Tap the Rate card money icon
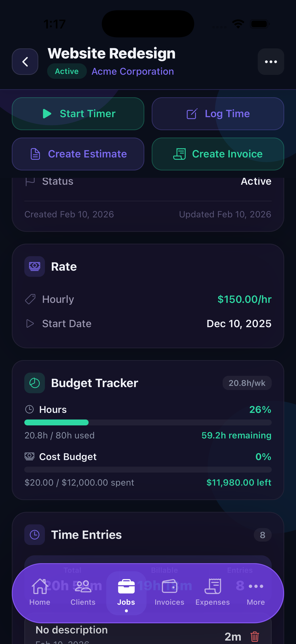296x644 pixels. [x=35, y=266]
